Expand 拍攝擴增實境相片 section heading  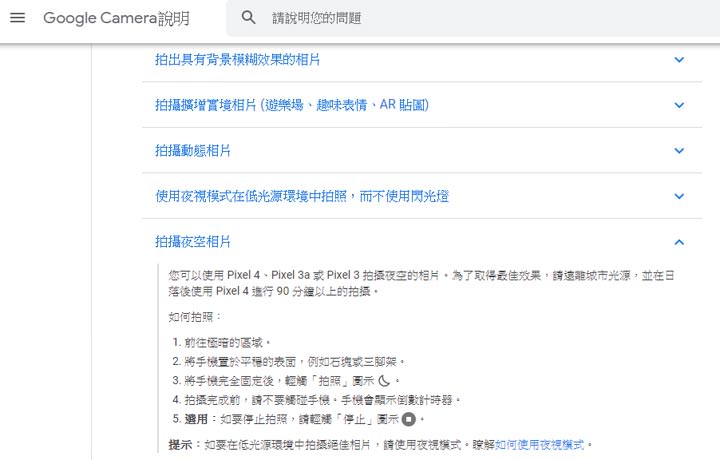292,105
